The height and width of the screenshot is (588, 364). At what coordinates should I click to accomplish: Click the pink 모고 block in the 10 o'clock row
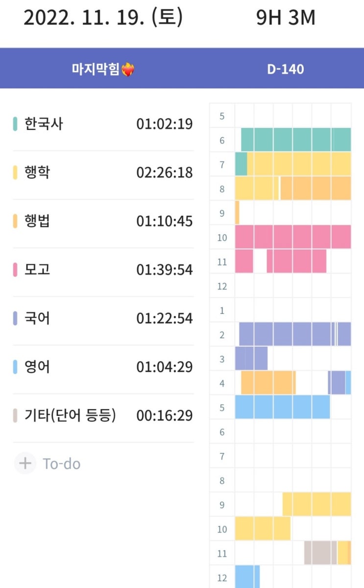(293, 237)
